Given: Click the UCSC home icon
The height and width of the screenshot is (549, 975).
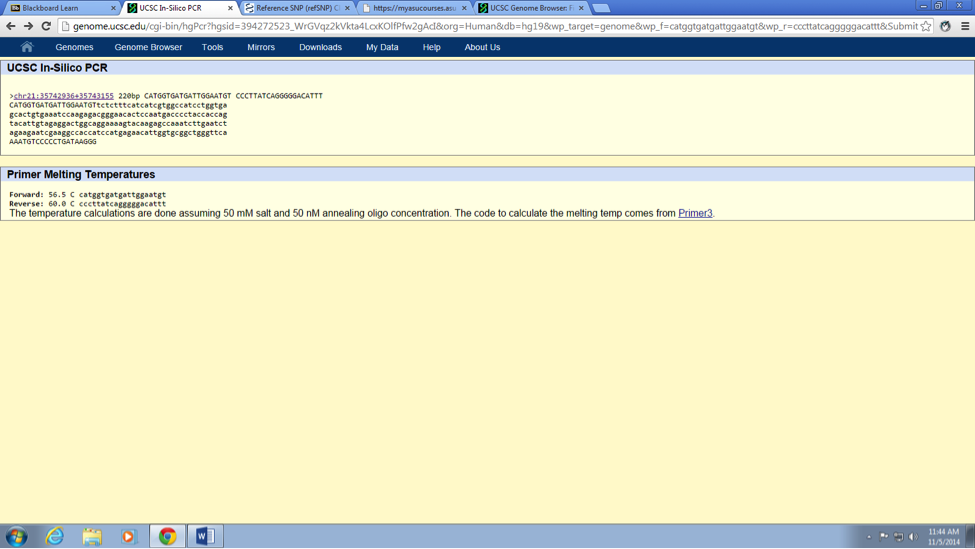Looking at the screenshot, I should point(27,47).
